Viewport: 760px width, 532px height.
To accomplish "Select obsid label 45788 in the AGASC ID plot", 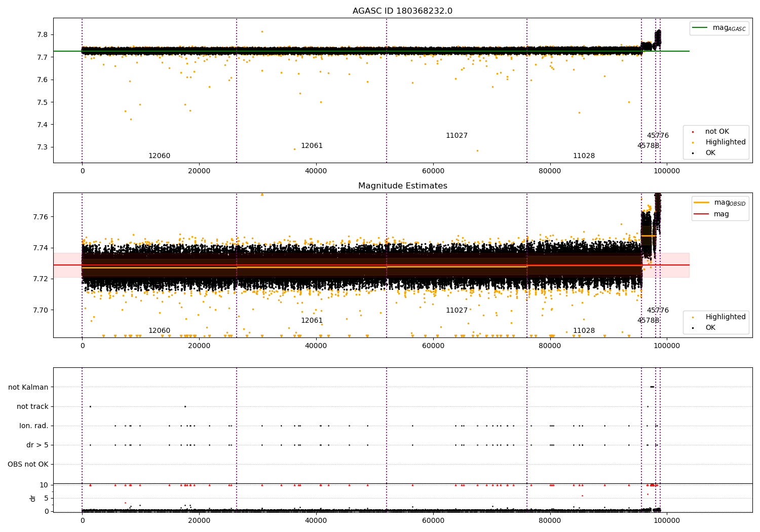I will click(648, 146).
